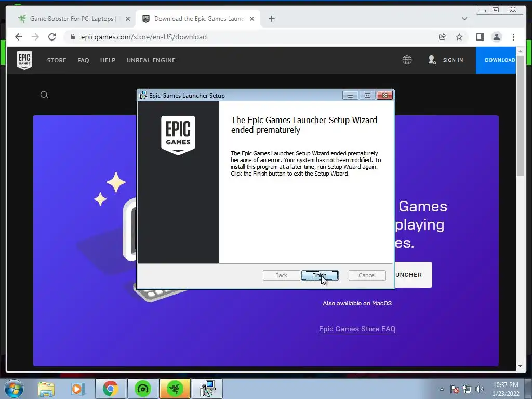532x399 pixels.
Task: Click Chrome icon in taskbar
Action: (x=110, y=389)
